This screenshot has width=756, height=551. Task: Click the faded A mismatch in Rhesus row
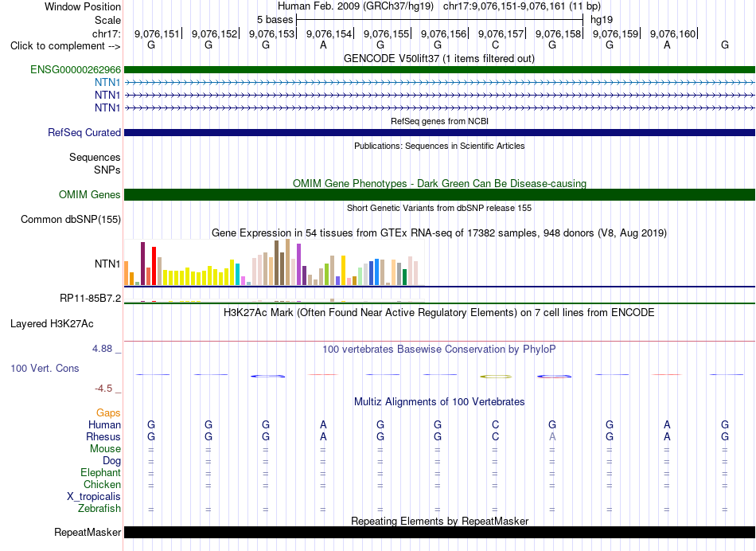(552, 436)
